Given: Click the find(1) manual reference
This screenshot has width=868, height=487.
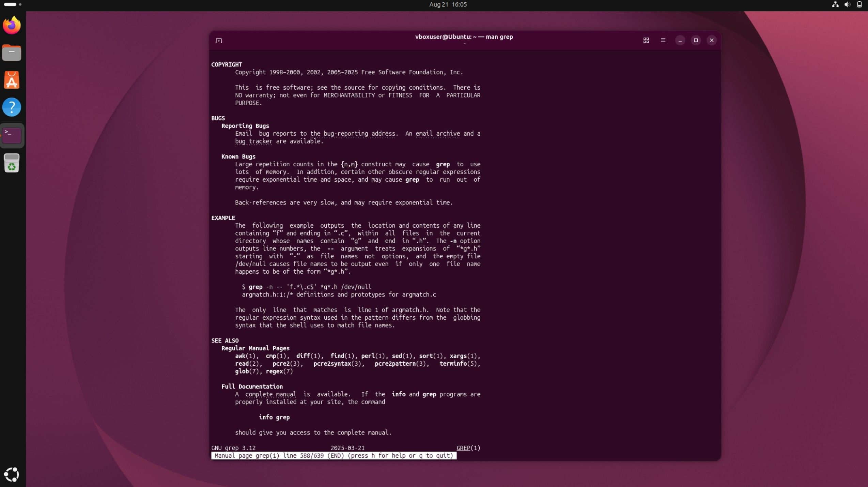Looking at the screenshot, I should coord(342,356).
